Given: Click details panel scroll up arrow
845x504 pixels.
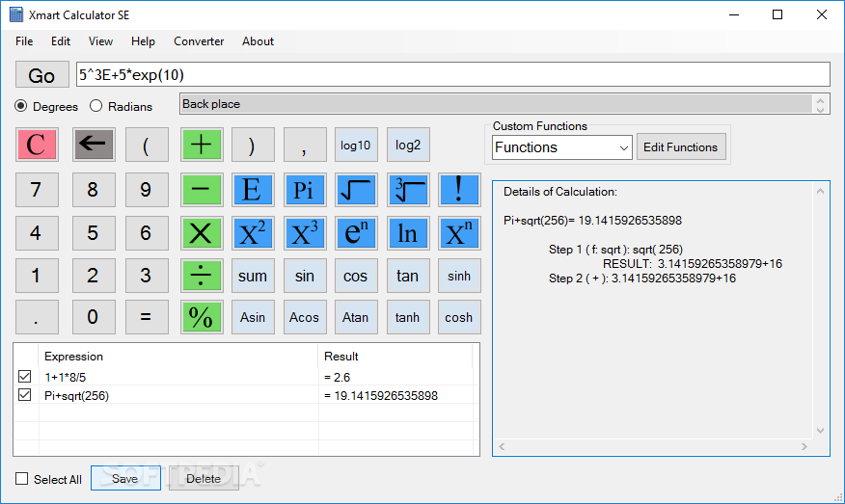Looking at the screenshot, I should pyautogui.click(x=820, y=191).
